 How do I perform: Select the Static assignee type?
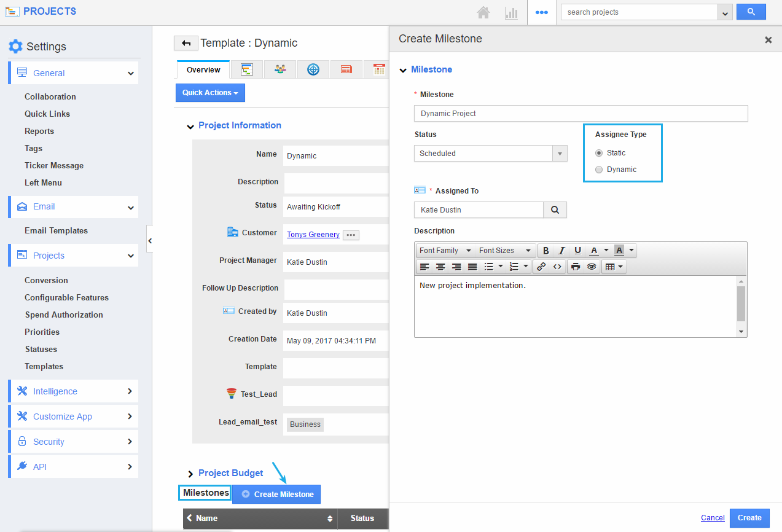[x=599, y=153]
